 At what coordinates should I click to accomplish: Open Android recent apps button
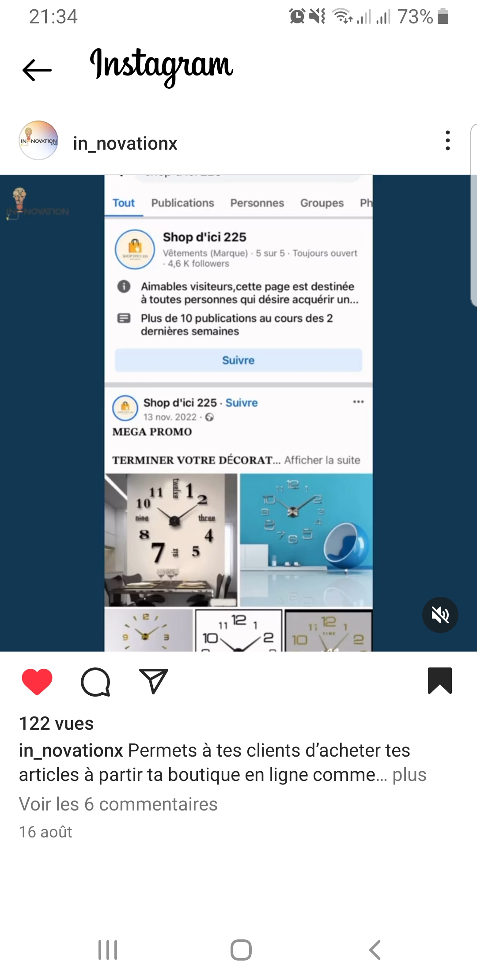pos(108,950)
